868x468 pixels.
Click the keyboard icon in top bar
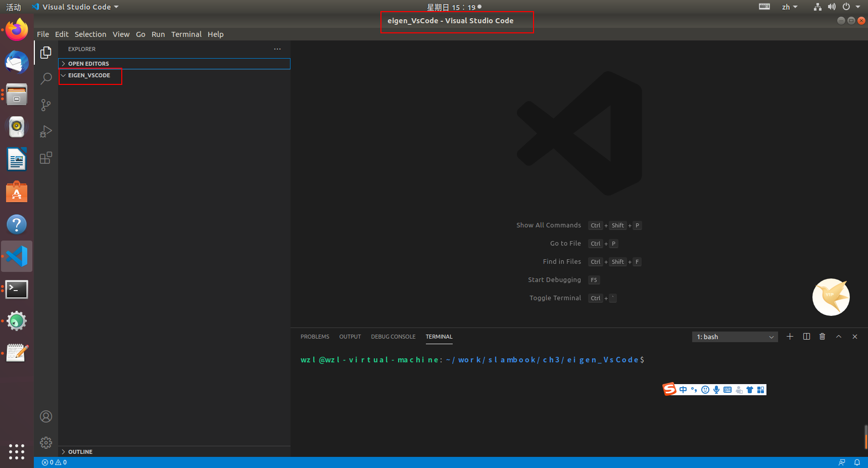(x=764, y=7)
